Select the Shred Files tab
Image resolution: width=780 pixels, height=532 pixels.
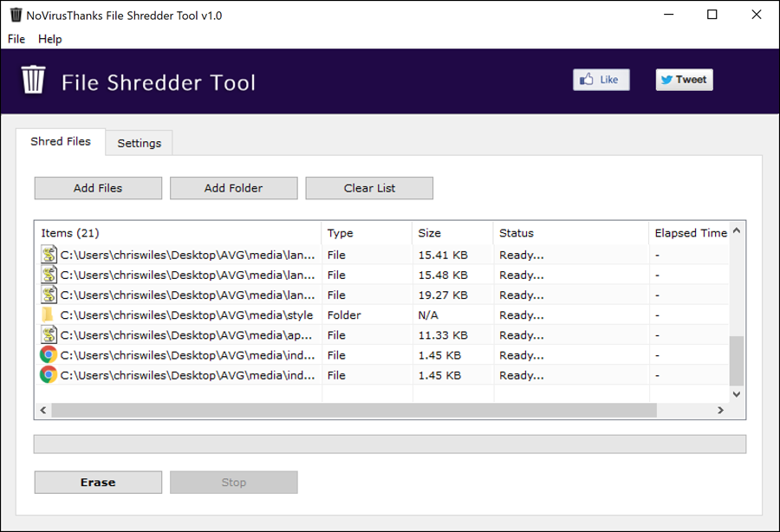(61, 142)
